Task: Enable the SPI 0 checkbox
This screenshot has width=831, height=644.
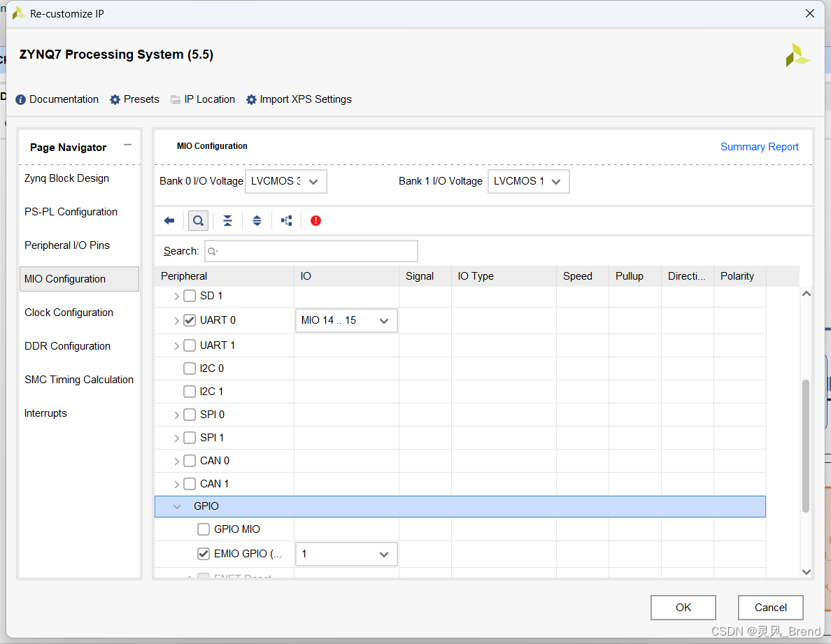Action: [x=190, y=415]
